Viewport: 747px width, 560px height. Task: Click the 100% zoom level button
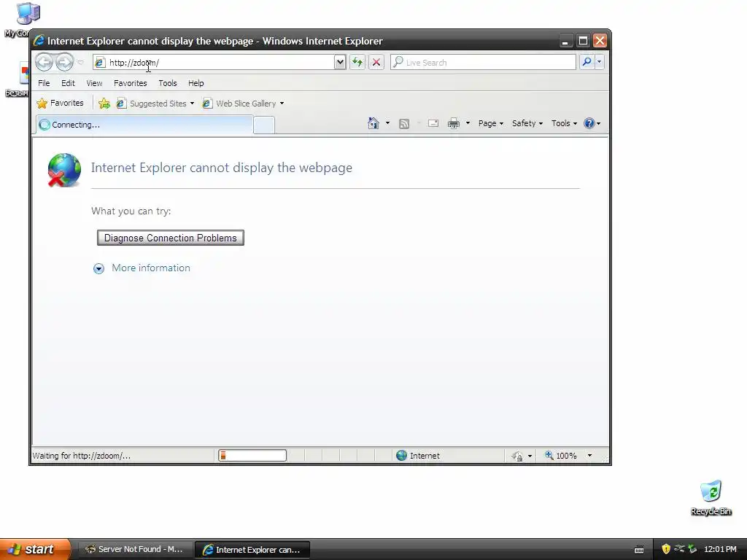[x=561, y=456]
